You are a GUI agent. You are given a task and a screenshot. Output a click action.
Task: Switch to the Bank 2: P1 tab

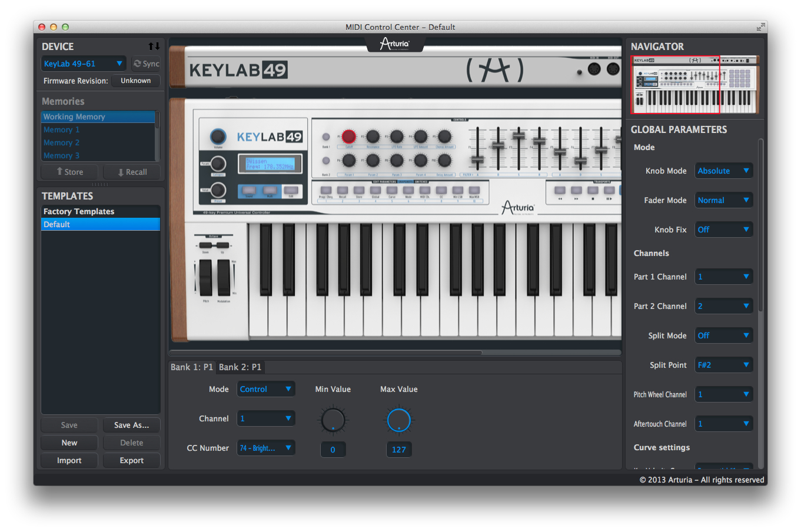coord(240,367)
